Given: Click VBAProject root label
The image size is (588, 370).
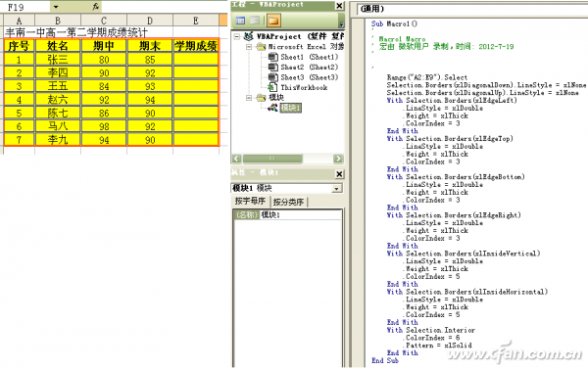Looking at the screenshot, I should 278,36.
